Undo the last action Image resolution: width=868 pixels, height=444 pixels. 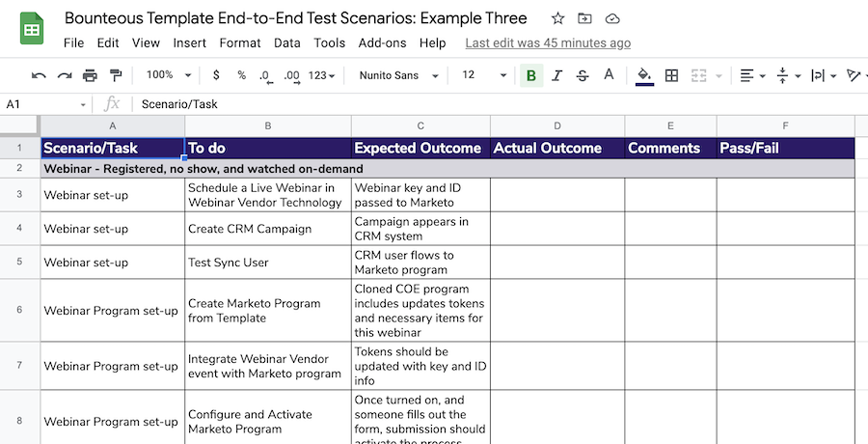tap(39, 75)
